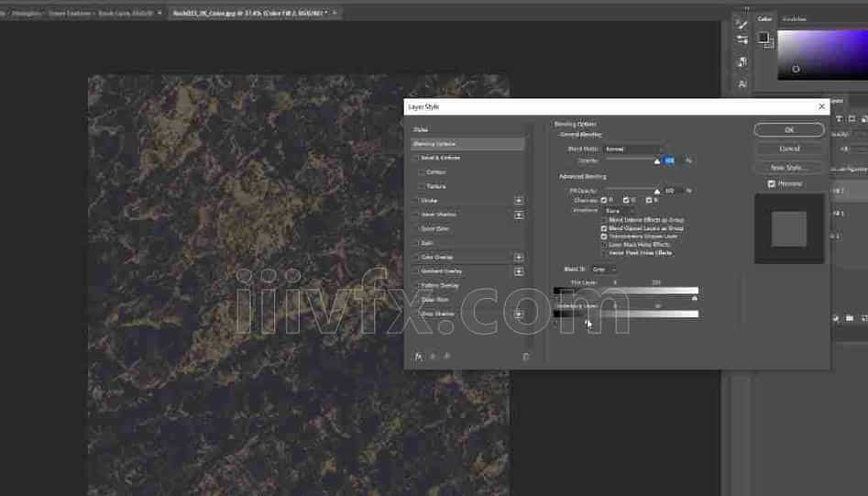Open the Blend Mode dropdown
This screenshot has width=868, height=496.
click(633, 149)
